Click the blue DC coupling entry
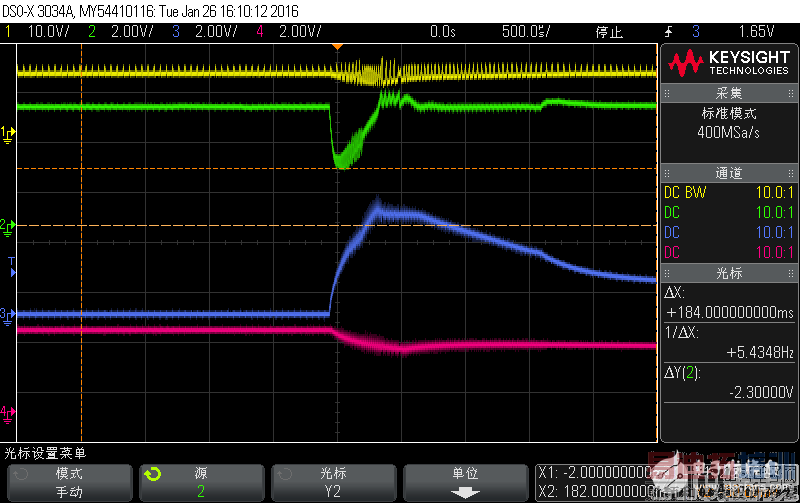This screenshot has height=503, width=800. click(671, 232)
